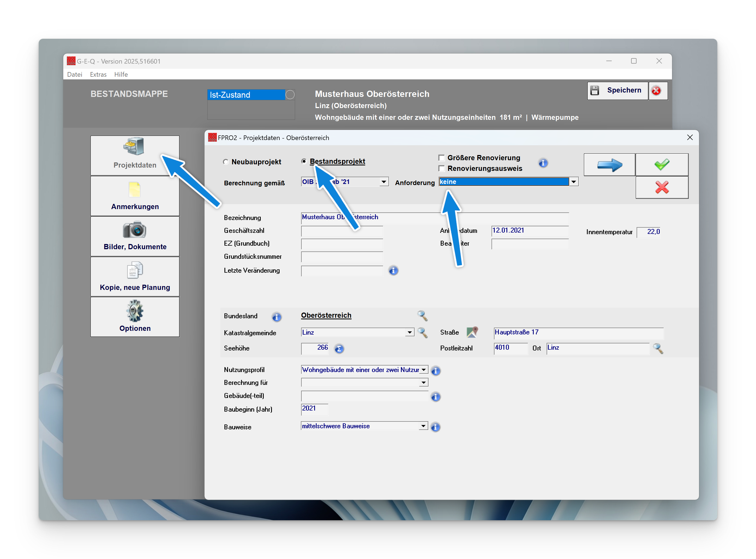Open the Hilfe menu
The image size is (756, 559).
121,75
